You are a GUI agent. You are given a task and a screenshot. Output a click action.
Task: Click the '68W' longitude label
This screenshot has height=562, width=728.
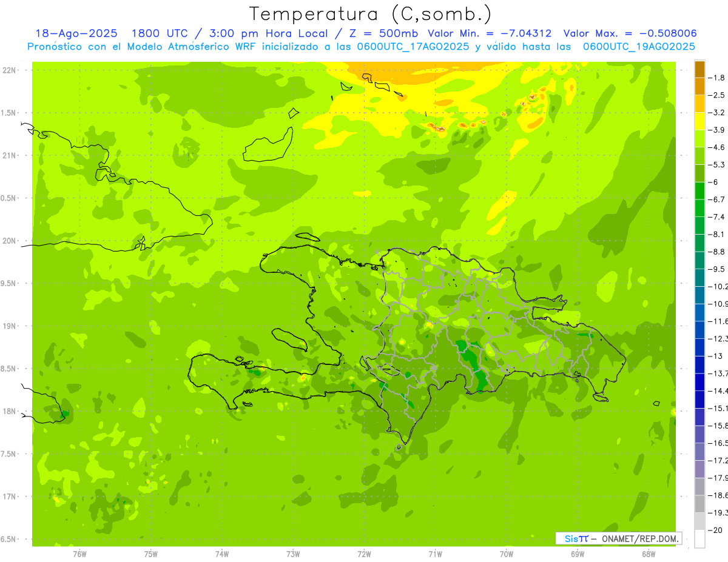pyautogui.click(x=649, y=554)
